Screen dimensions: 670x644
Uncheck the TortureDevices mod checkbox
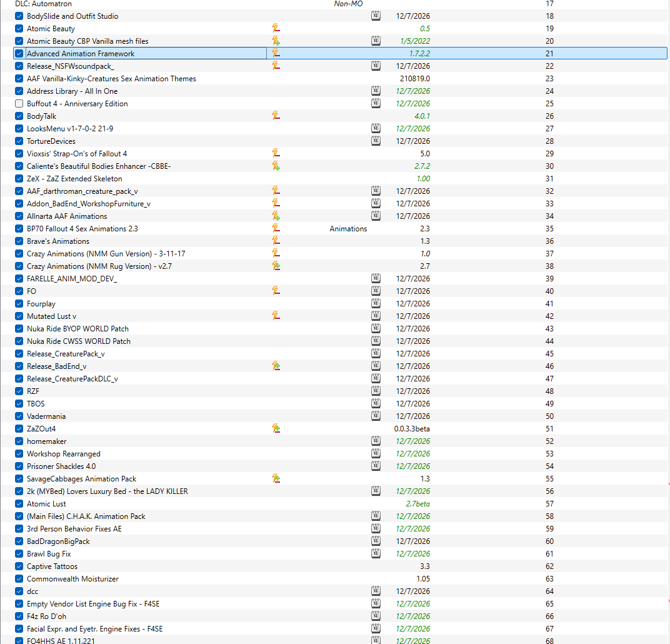19,141
